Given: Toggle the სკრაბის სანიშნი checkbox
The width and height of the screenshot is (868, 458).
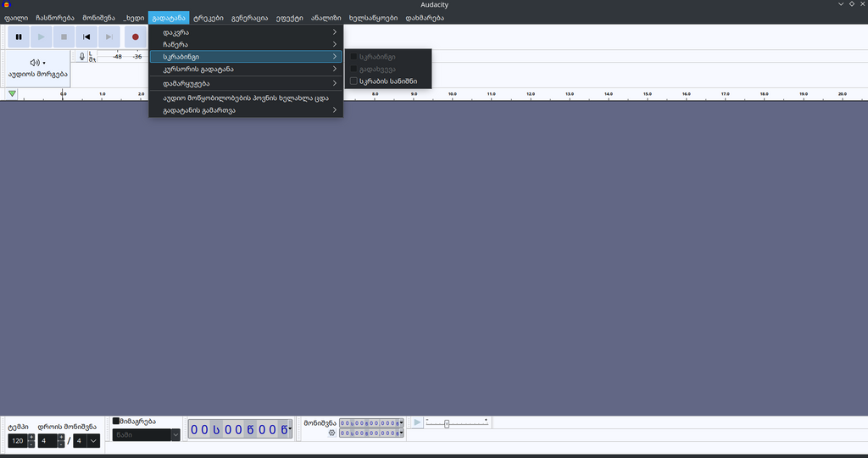Looking at the screenshot, I should [x=353, y=81].
